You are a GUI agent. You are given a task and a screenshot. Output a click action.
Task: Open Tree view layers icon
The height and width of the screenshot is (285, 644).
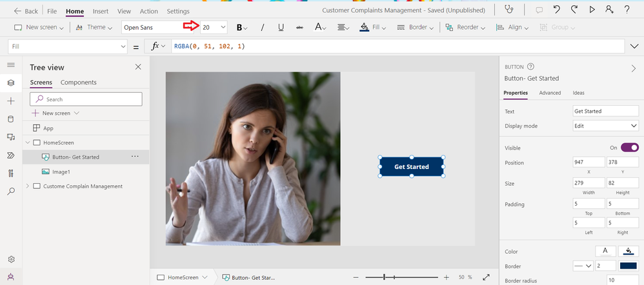click(11, 83)
